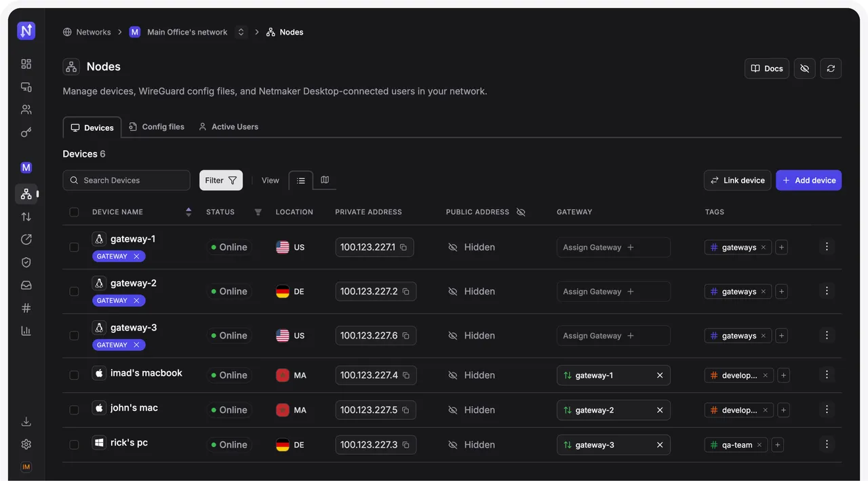Screen dimensions: 868x481
Task: Check the gateway-3 row checkbox
Action: [x=74, y=335]
